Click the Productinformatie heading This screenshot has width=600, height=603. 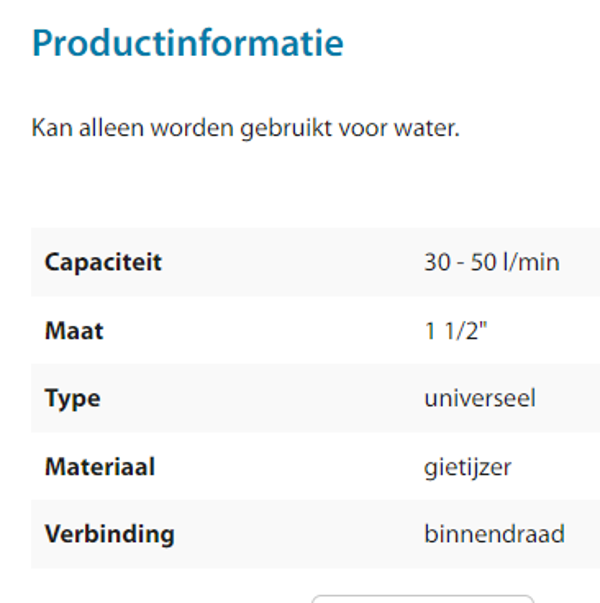(187, 43)
